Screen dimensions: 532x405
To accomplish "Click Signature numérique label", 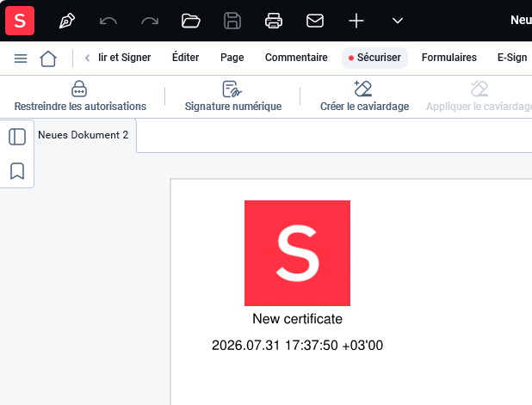I will click(233, 107).
